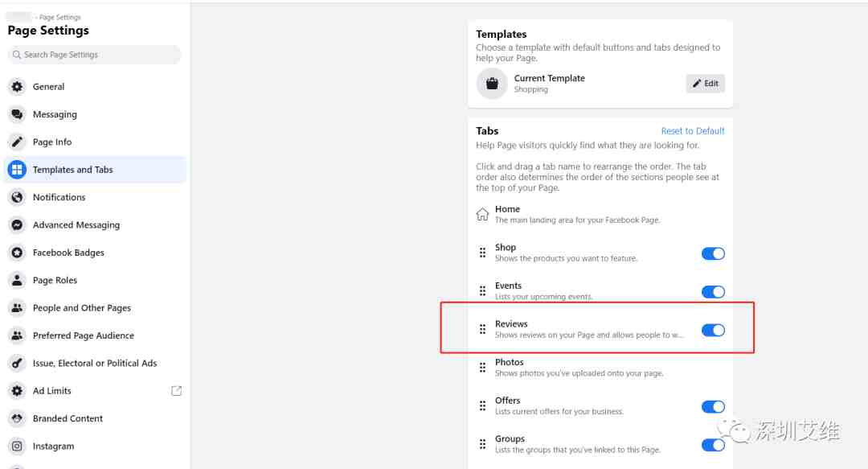Image resolution: width=868 pixels, height=469 pixels.
Task: Click the Current Template label
Action: [549, 78]
